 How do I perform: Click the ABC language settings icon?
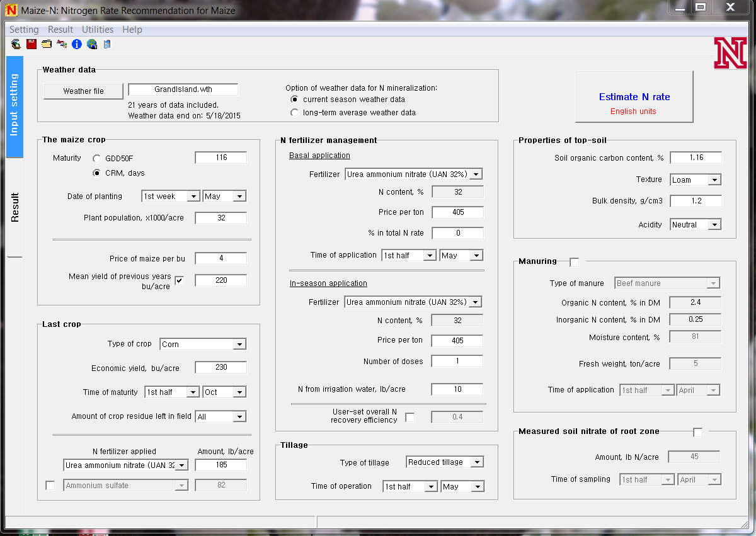click(62, 44)
